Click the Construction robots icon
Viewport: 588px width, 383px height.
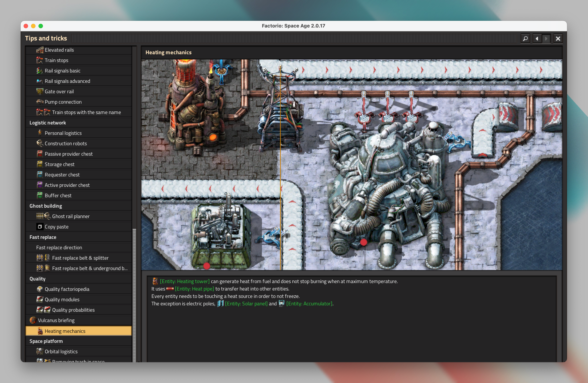click(x=40, y=143)
